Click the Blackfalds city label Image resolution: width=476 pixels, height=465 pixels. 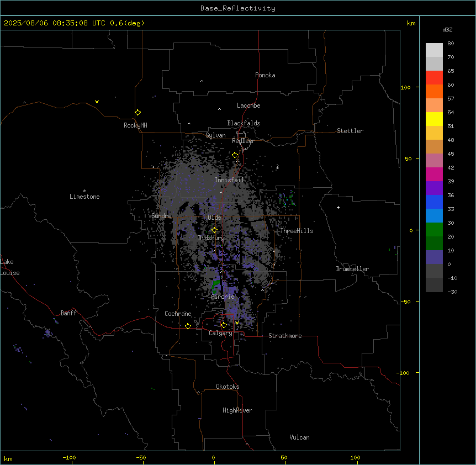pos(244,123)
